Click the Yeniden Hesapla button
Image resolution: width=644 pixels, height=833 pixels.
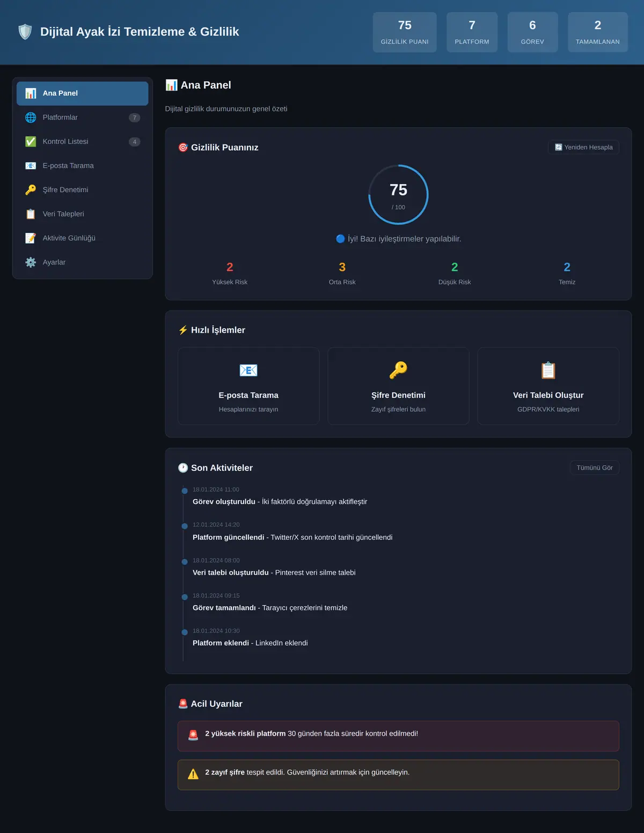(583, 148)
